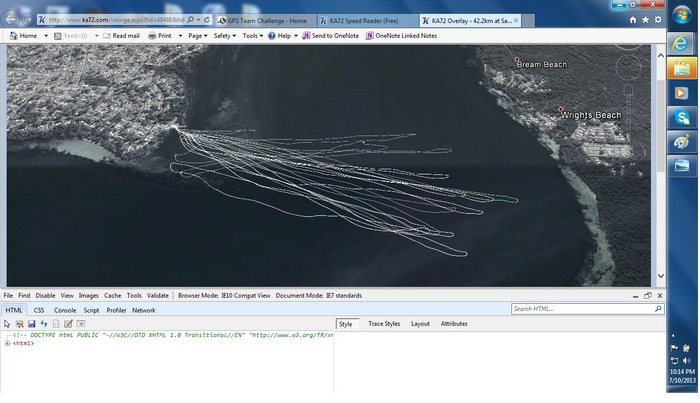Expand the html node in the DOM tree
This screenshot has height=403, width=700.
tap(7, 343)
